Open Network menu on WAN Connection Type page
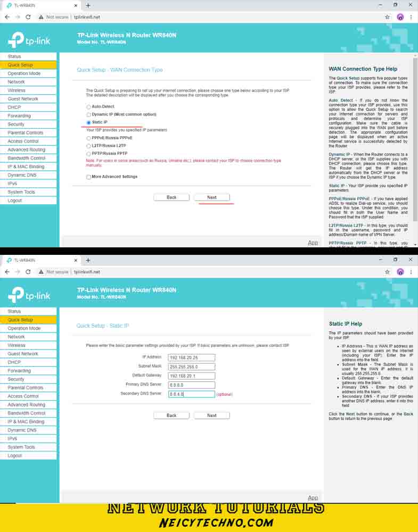 (x=28, y=82)
